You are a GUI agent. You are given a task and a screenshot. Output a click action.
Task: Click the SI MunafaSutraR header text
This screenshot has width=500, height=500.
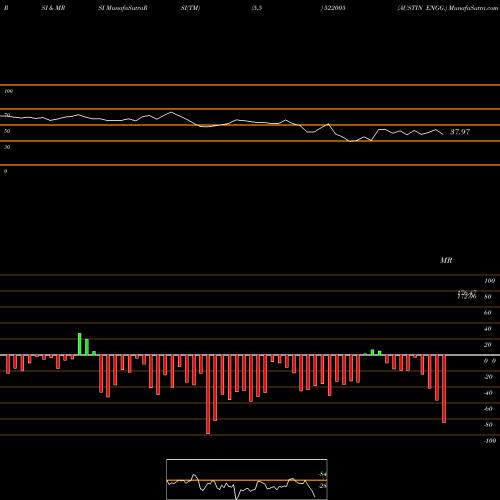tap(123, 8)
